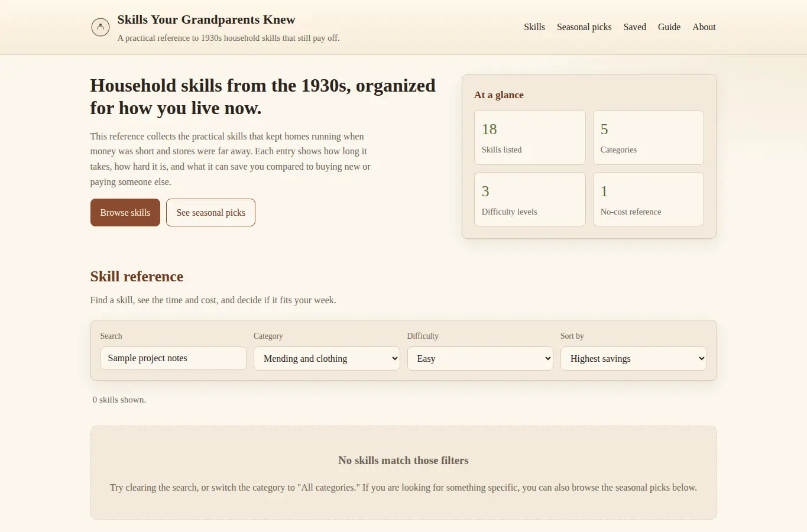Image resolution: width=807 pixels, height=532 pixels.
Task: Go to the Saved nav link
Action: pos(635,27)
